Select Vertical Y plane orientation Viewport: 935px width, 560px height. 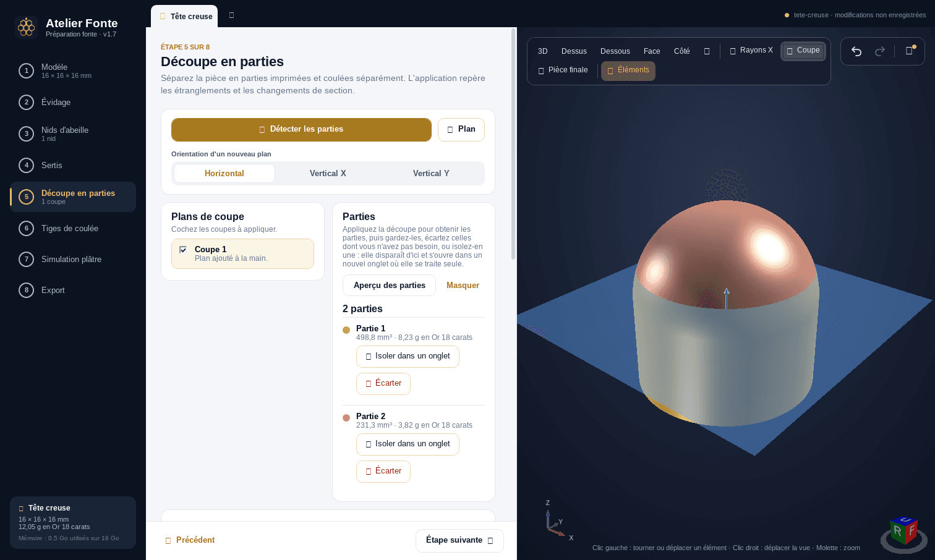pos(431,174)
